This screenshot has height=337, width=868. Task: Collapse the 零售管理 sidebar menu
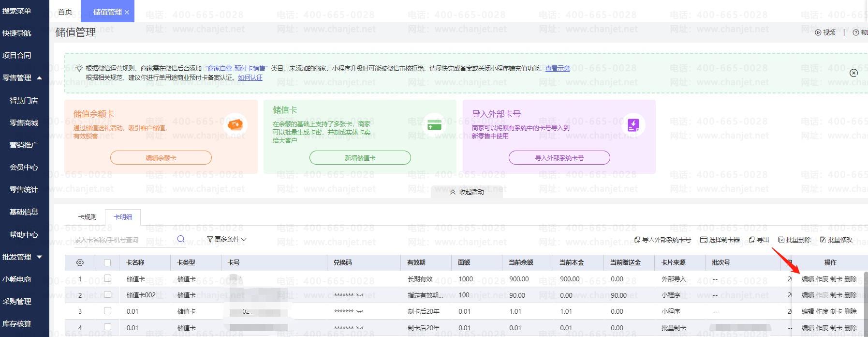pyautogui.click(x=39, y=78)
